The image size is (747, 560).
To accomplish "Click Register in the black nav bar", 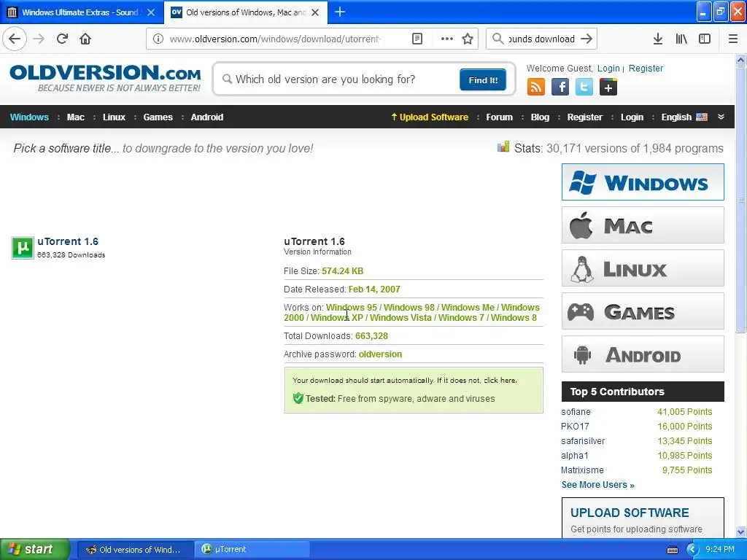I will pyautogui.click(x=584, y=117).
